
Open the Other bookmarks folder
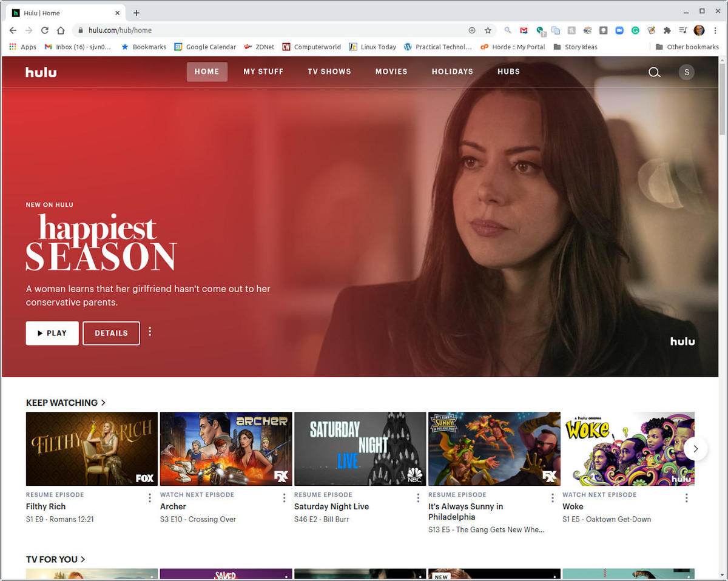[687, 47]
